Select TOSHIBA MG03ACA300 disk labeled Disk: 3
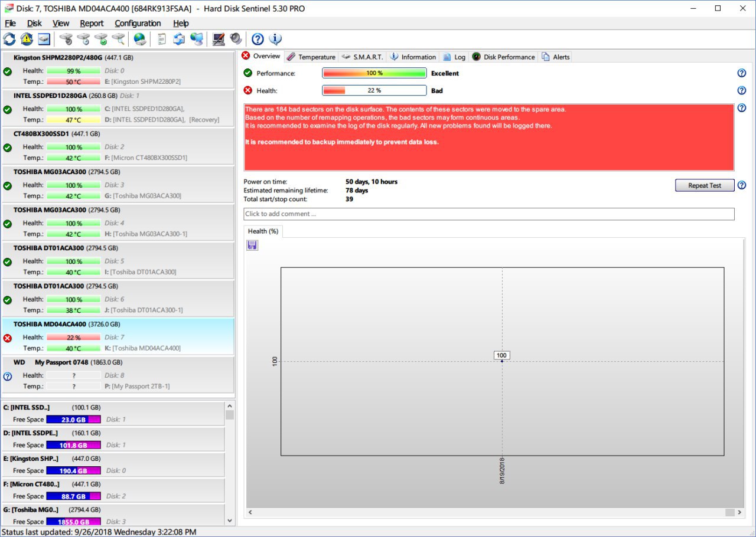The width and height of the screenshot is (756, 537). coord(118,184)
